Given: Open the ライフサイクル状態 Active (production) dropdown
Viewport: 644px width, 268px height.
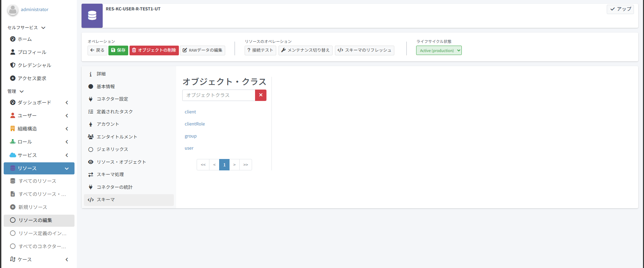Looking at the screenshot, I should click(439, 50).
